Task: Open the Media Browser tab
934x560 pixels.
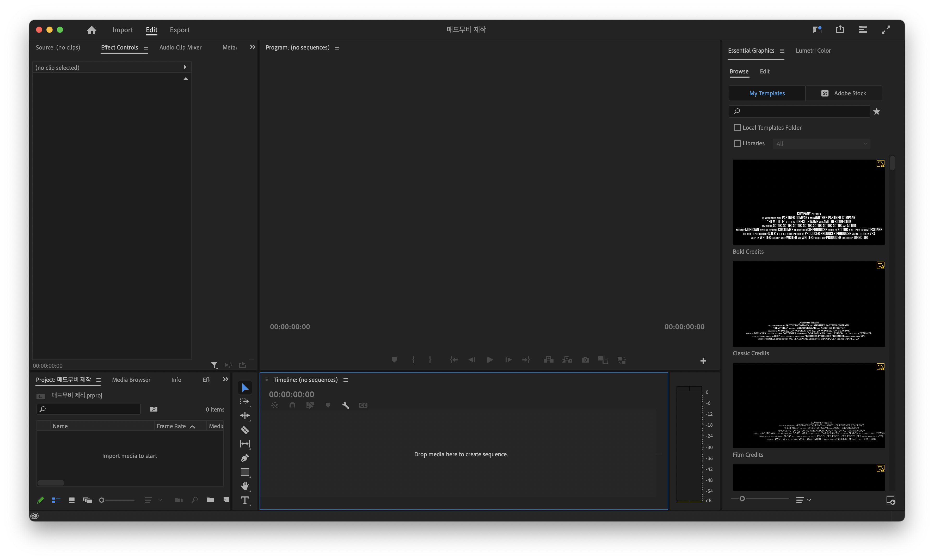Action: tap(131, 379)
